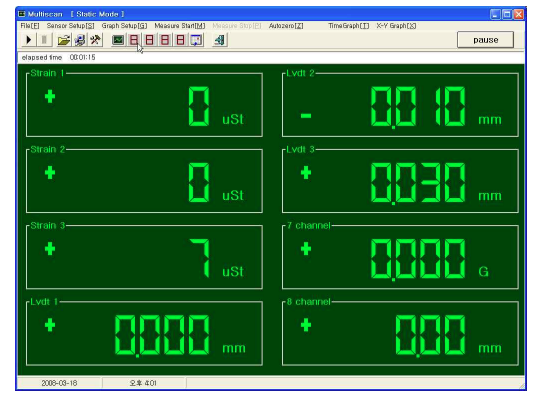Viewport: 536px width, 399px height.
Task: Click the Strain 3 reading of 7
Action: (x=200, y=258)
